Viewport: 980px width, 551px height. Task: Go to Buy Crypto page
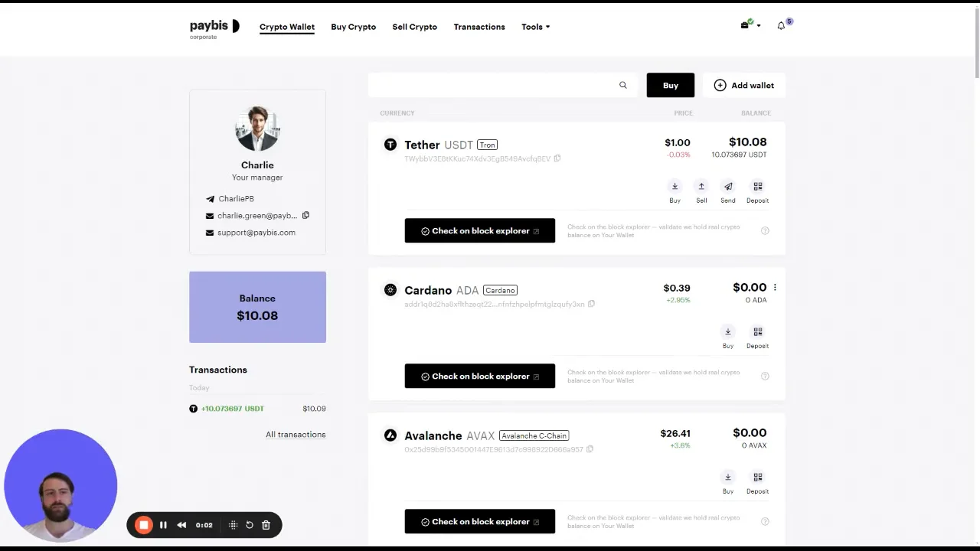pos(353,27)
